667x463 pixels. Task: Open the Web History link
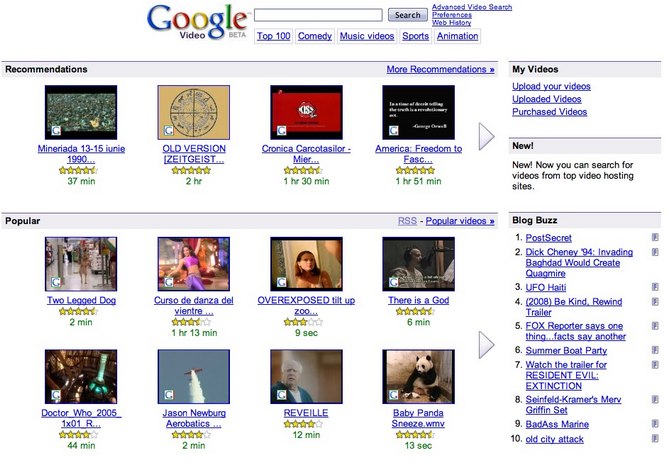pos(451,23)
